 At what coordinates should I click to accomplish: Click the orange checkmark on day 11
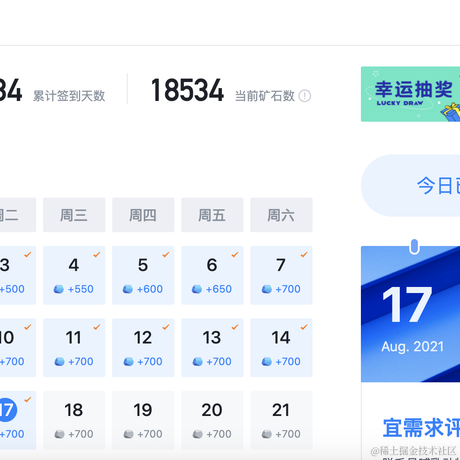point(97,327)
